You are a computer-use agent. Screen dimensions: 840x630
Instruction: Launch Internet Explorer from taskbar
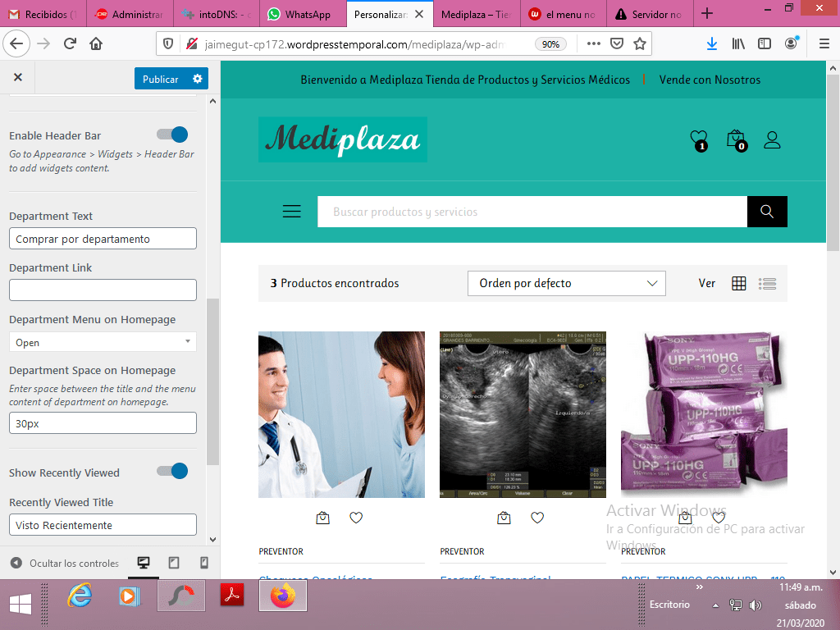coord(80,596)
